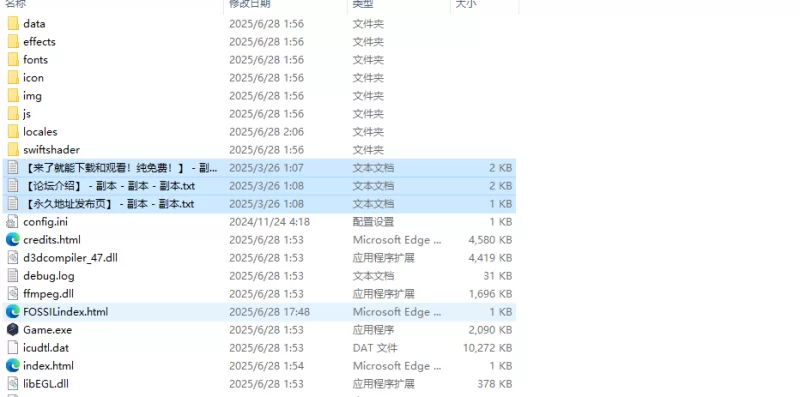Viewport: 800px width, 397px height.
Task: Click the icon folder's yellow icon
Action: click(x=13, y=78)
